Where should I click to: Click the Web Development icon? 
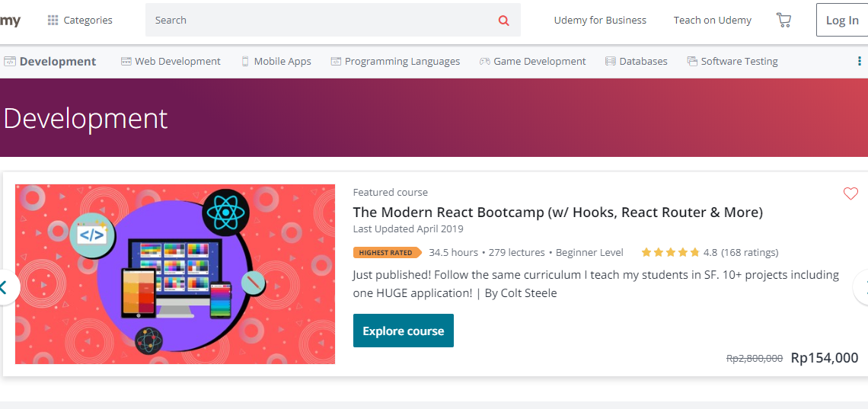pyautogui.click(x=126, y=62)
